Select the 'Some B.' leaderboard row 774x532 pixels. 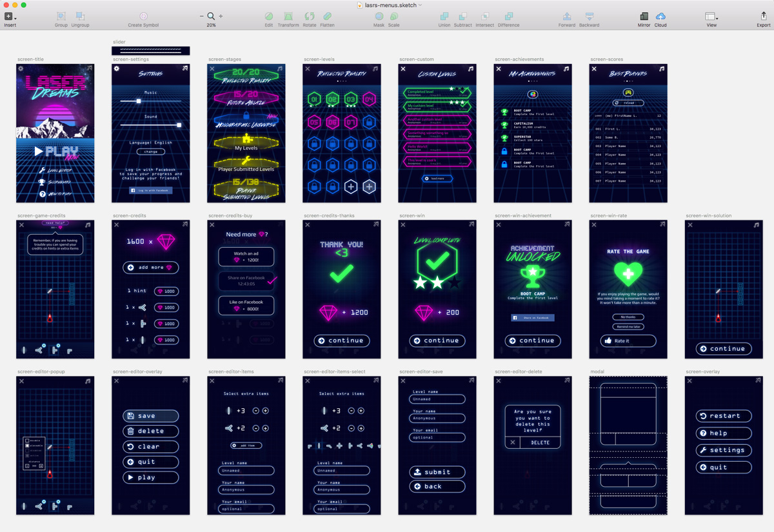[x=628, y=137]
